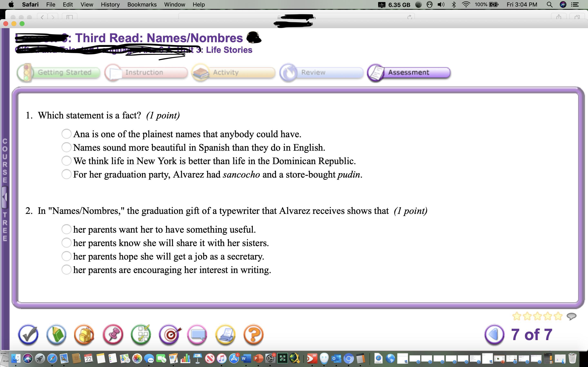
Task: Open the green checklist grid icon
Action: [141, 335]
